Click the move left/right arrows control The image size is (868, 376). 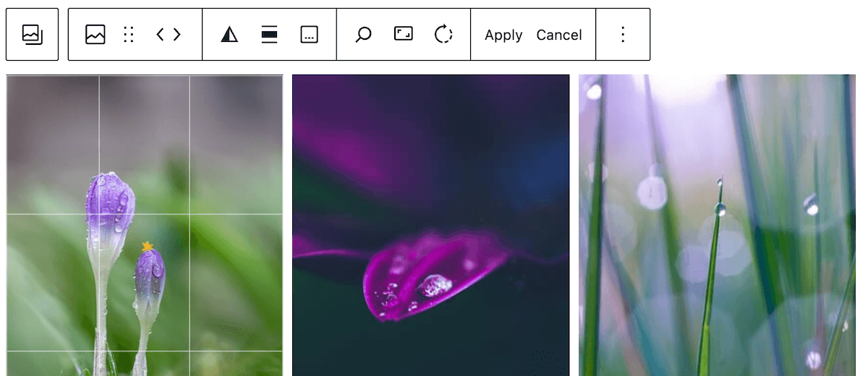(169, 35)
